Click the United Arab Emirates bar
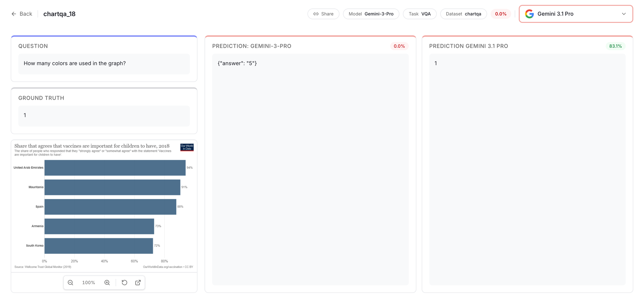Viewport: 644px width, 296px height. (x=115, y=168)
